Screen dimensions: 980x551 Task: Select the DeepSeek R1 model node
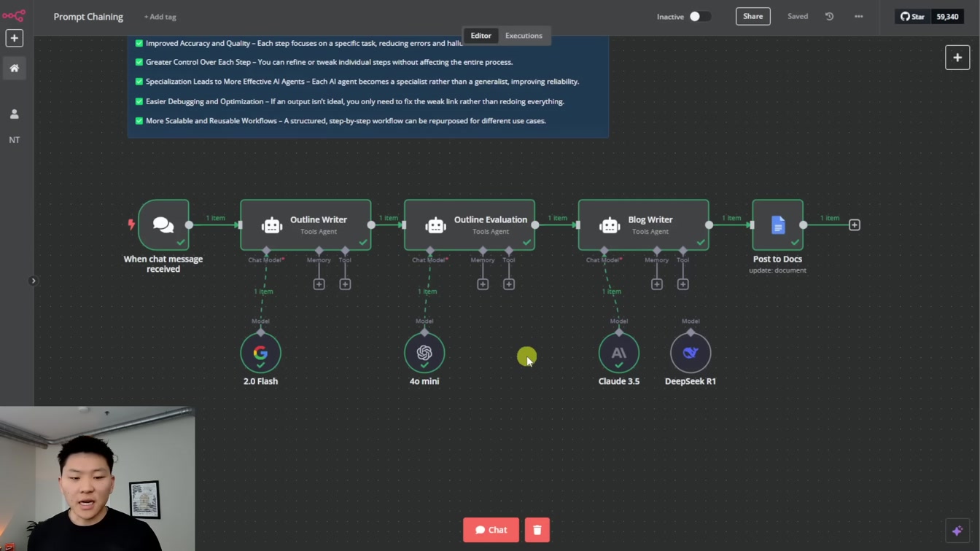[x=691, y=353]
